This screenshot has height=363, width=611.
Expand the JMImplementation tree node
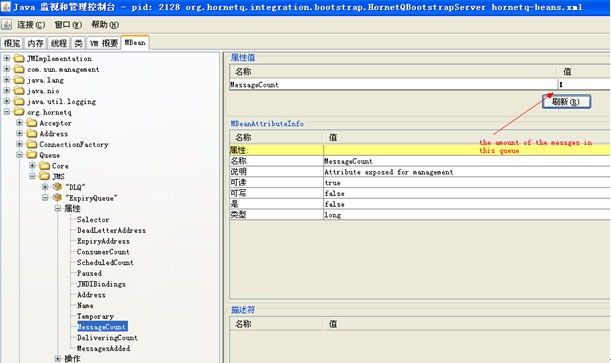click(7, 58)
